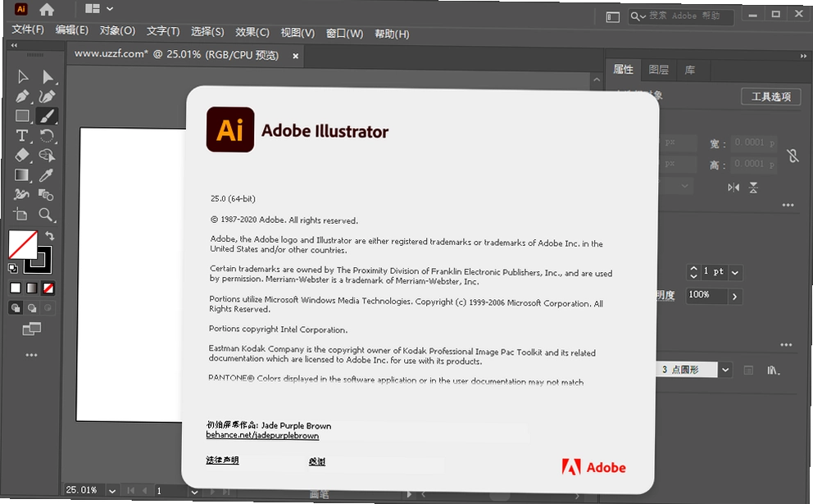Show more Transform options three dots
The image size is (813, 504).
tap(788, 206)
